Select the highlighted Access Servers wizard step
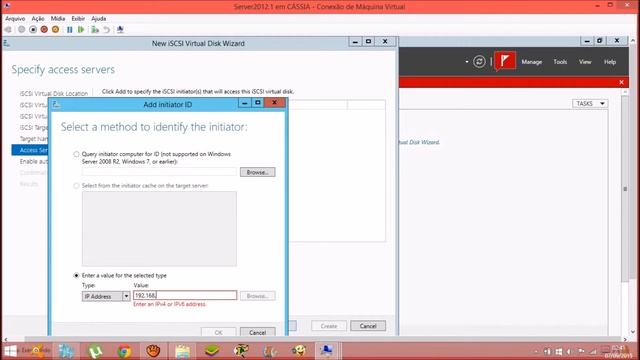Screen dimensions: 640x360 pos(30,150)
